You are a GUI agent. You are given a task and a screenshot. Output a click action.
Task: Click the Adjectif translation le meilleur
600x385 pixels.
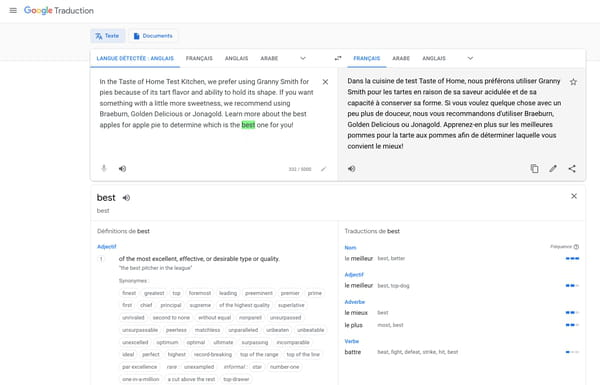359,285
